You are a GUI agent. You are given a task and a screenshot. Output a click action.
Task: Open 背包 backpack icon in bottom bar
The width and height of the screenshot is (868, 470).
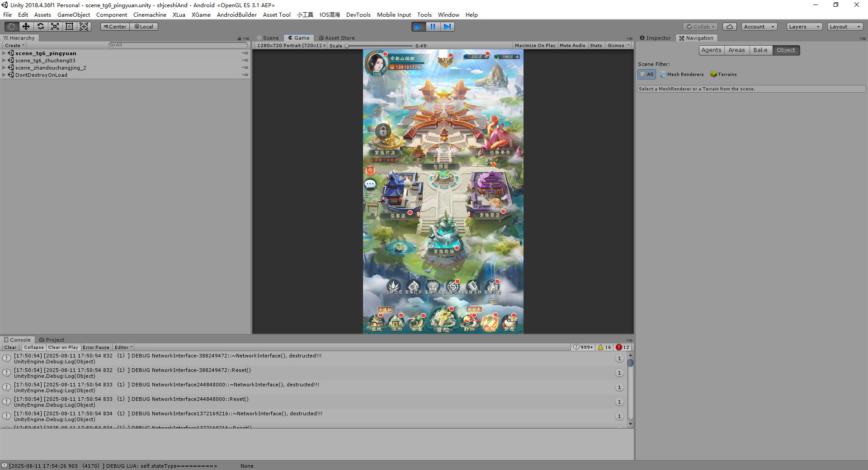[509, 322]
